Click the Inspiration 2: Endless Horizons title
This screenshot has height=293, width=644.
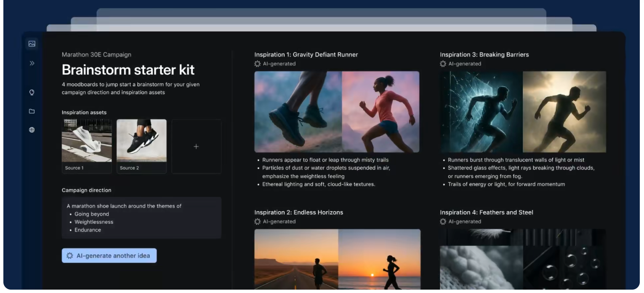pyautogui.click(x=298, y=212)
